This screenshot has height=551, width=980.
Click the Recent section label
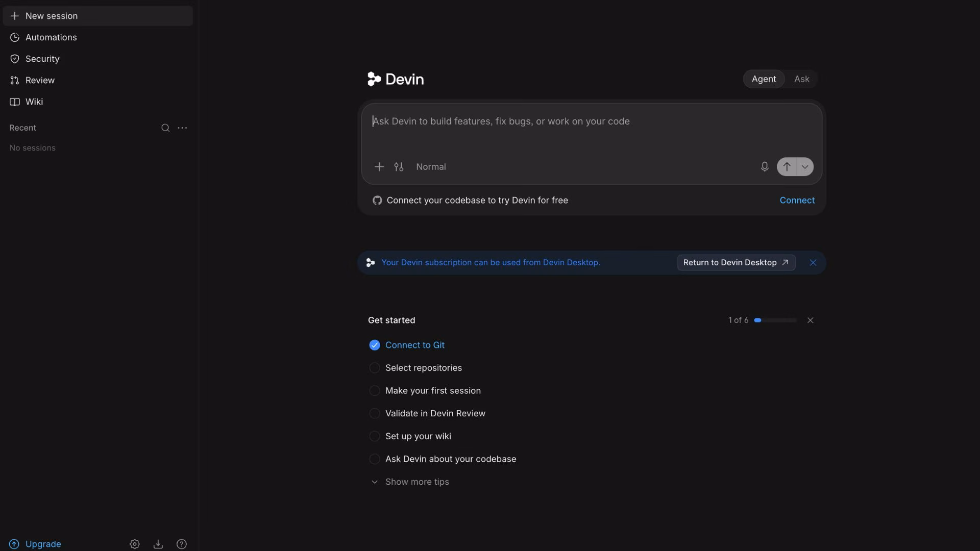(22, 128)
